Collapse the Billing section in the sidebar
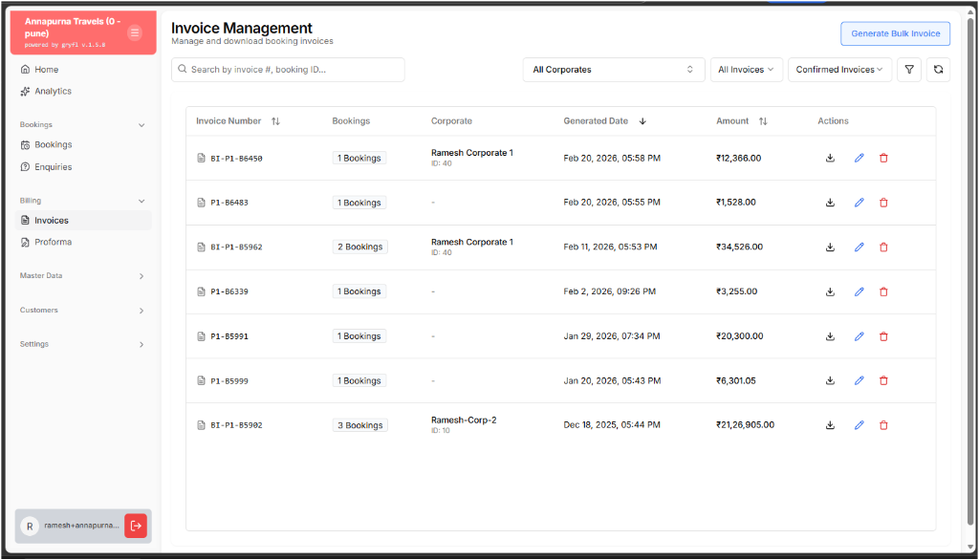This screenshot has height=560, width=979. click(x=141, y=201)
